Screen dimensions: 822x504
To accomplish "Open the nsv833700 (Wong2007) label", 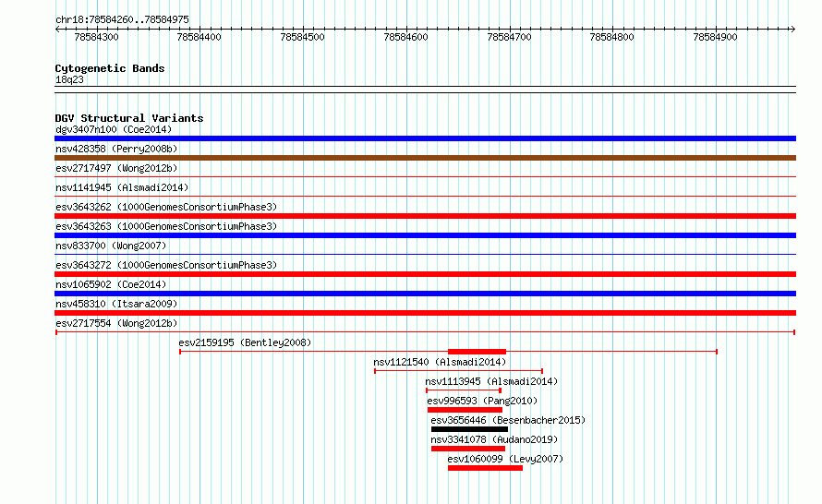I will 111,246.
